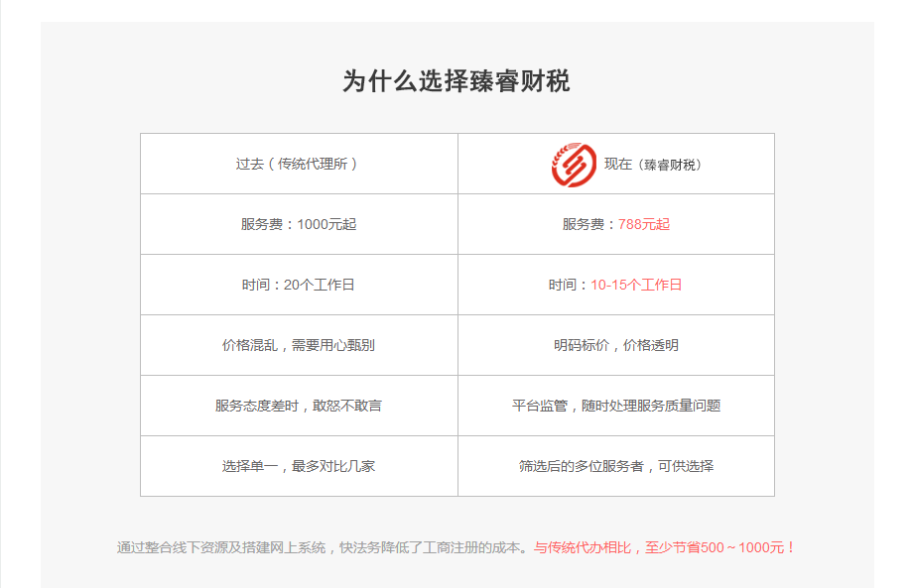Select the cell 时间：20个工作日
This screenshot has height=588, width=913.
(x=299, y=285)
